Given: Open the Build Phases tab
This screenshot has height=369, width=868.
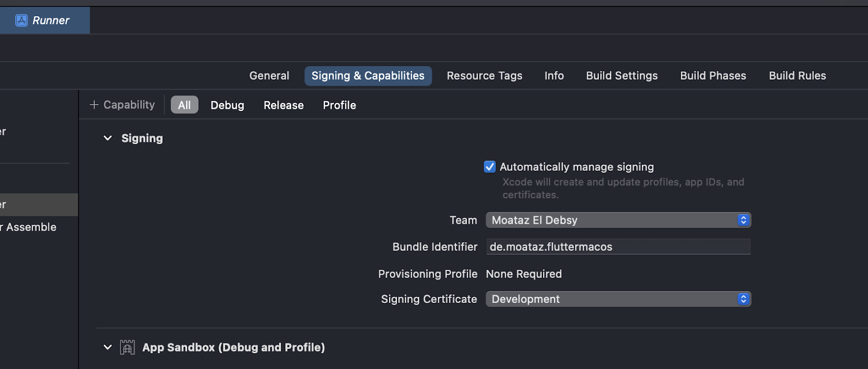Looking at the screenshot, I should (x=713, y=76).
